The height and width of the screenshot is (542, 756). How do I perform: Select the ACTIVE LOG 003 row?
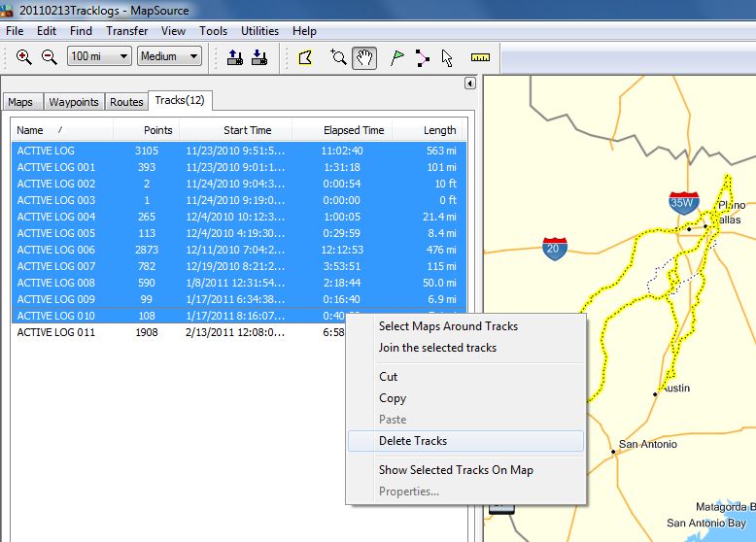(239, 200)
